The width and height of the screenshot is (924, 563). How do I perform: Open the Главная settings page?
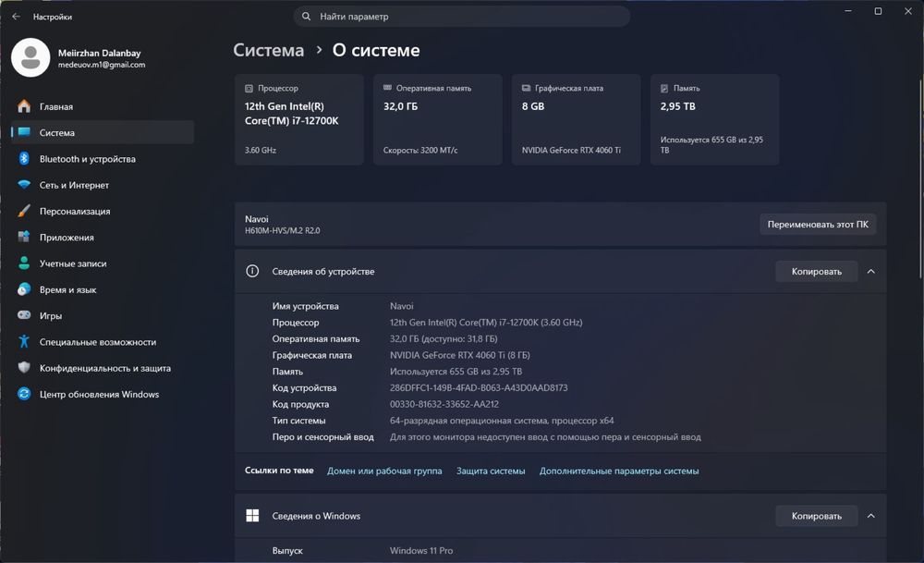coord(103,106)
